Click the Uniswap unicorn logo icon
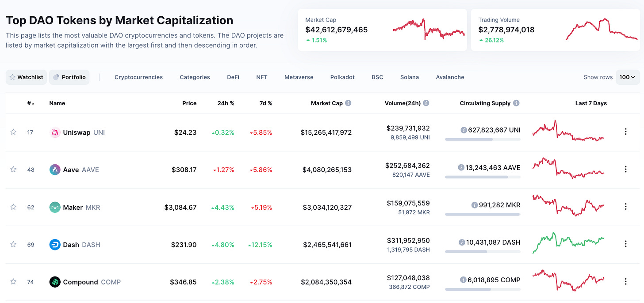The height and width of the screenshot is (303, 644). (x=55, y=132)
